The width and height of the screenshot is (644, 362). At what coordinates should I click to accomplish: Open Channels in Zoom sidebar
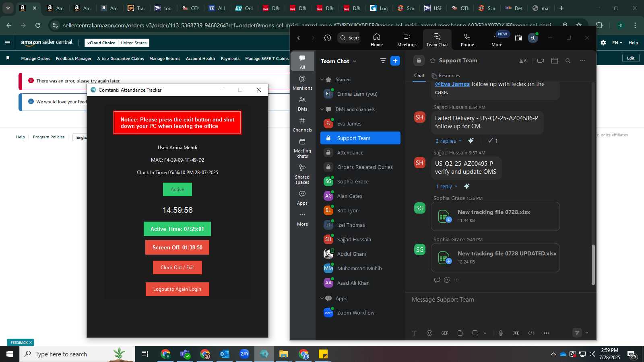(302, 124)
